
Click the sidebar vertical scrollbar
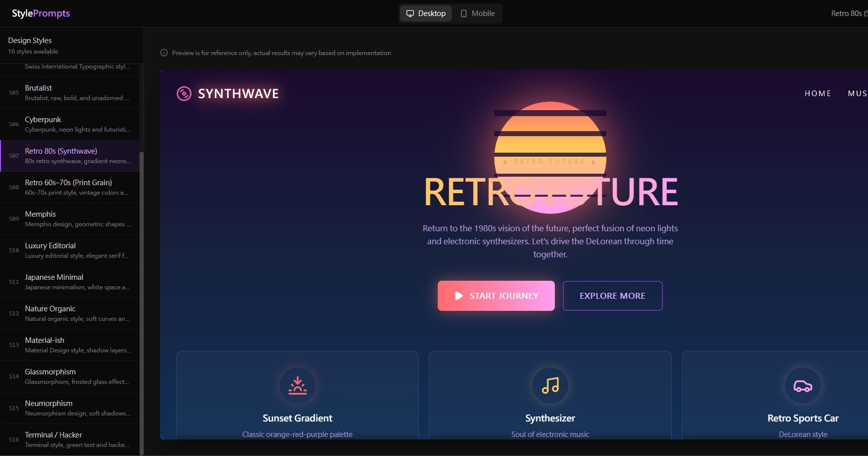coord(142,303)
